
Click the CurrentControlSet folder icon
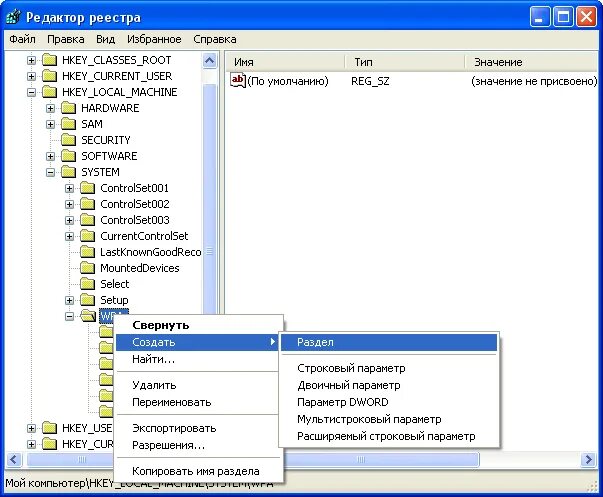click(87, 236)
